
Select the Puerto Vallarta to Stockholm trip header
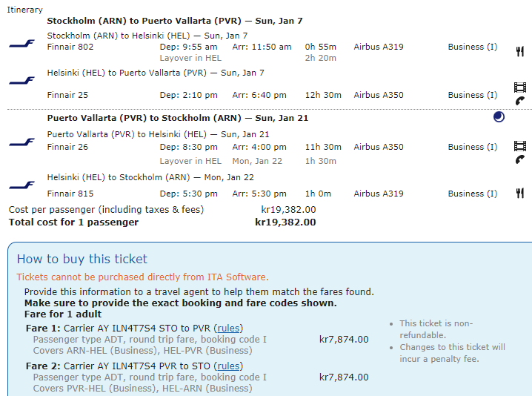pyautogui.click(x=178, y=118)
